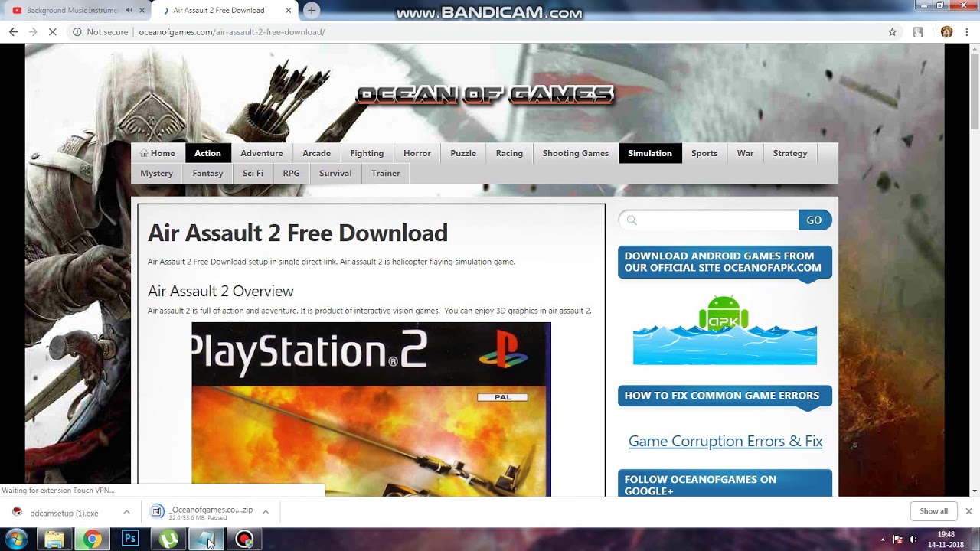The width and height of the screenshot is (980, 551).
Task: Open the Trainer category
Action: [386, 173]
